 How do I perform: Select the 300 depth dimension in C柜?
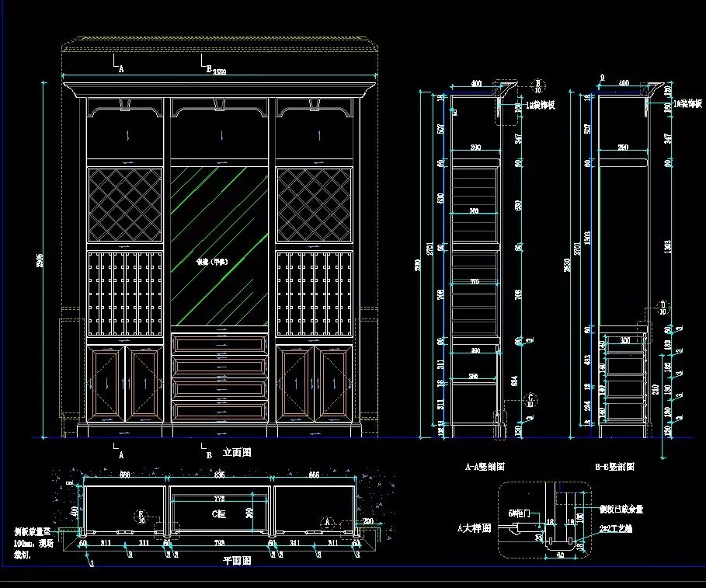pyautogui.click(x=249, y=513)
